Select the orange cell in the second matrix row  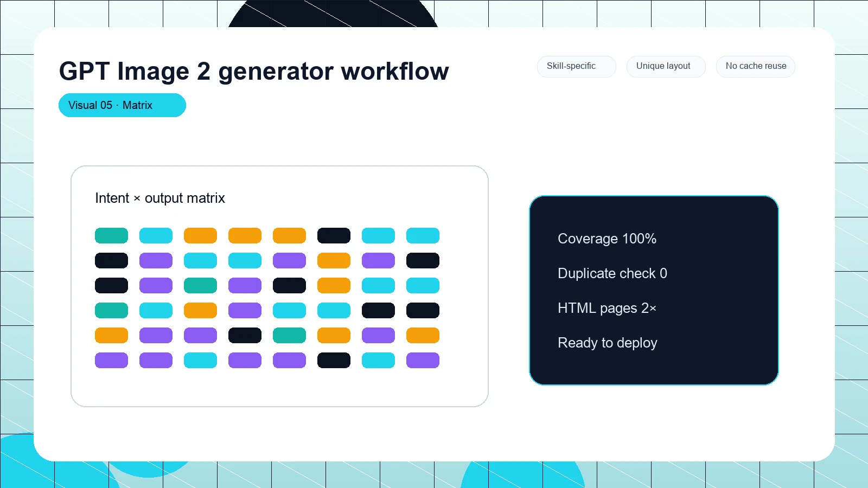[x=334, y=261]
